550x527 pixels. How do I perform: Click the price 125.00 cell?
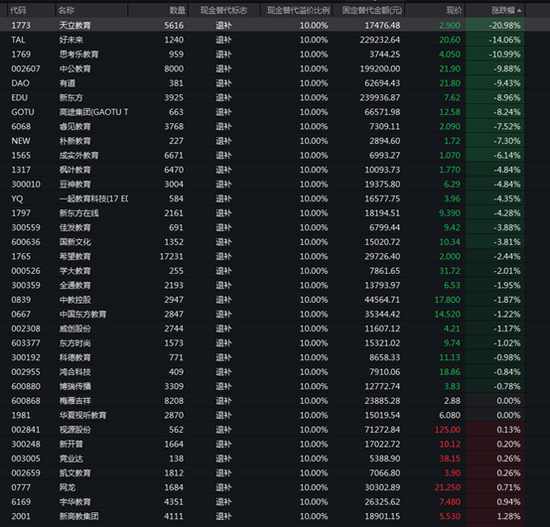click(448, 429)
